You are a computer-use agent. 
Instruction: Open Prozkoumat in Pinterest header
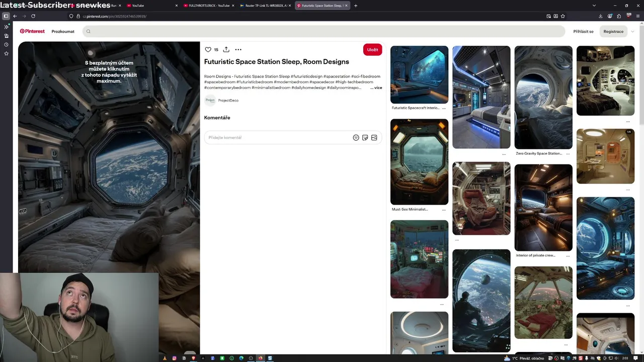(63, 31)
